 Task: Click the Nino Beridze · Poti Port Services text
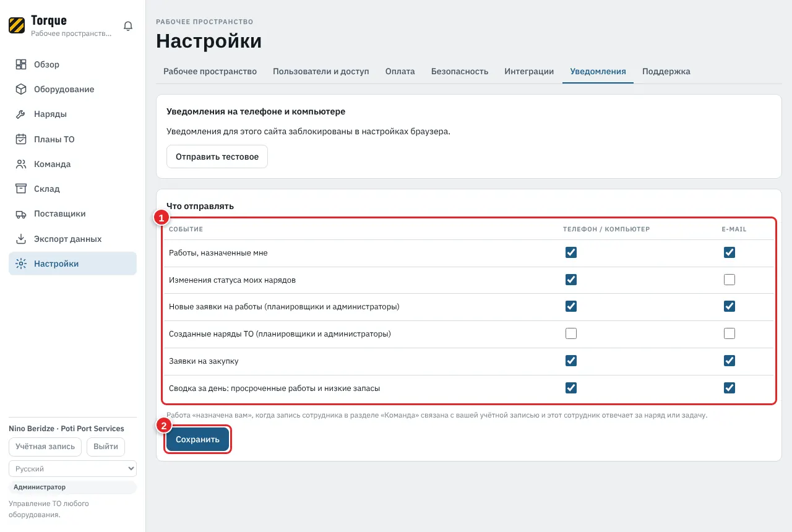click(x=66, y=429)
